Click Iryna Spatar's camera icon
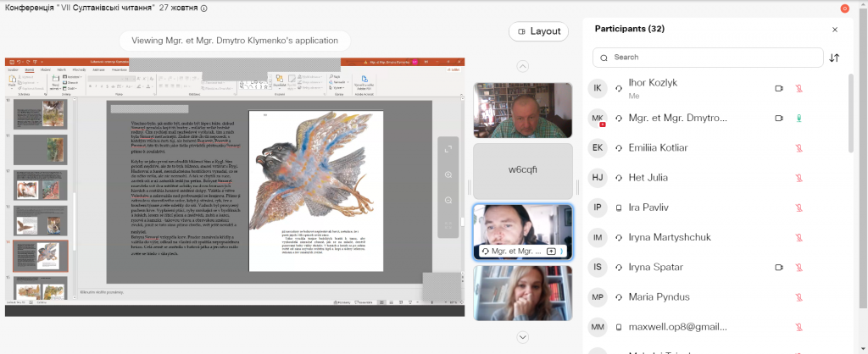This screenshot has width=868, height=354. (x=779, y=267)
